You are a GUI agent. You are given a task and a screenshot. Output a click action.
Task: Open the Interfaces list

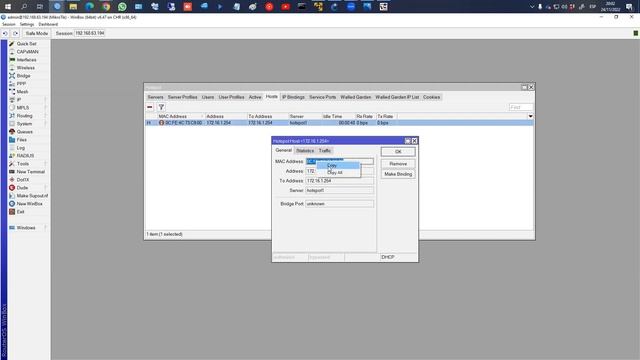(26, 60)
